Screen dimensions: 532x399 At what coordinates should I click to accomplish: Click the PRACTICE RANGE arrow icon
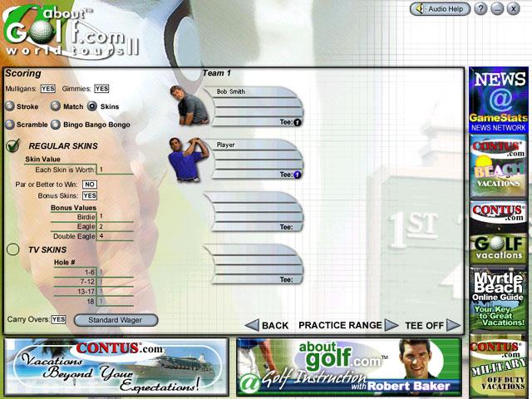click(392, 325)
